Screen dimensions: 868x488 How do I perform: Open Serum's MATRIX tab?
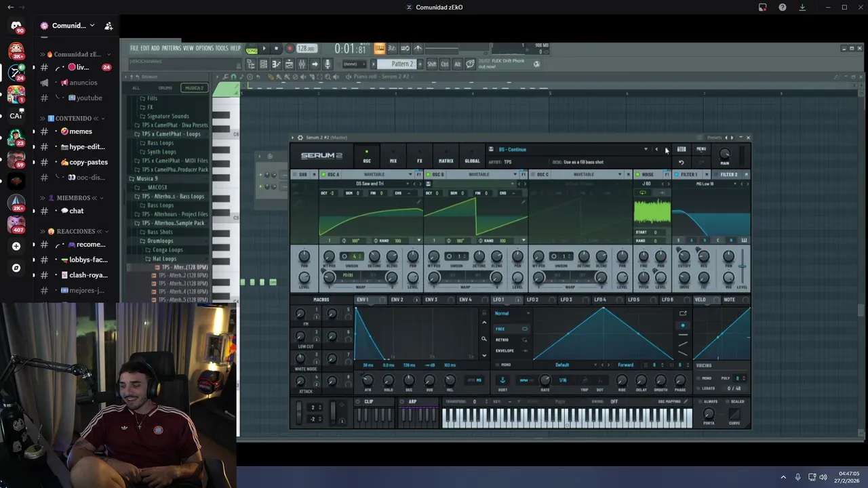pos(446,157)
